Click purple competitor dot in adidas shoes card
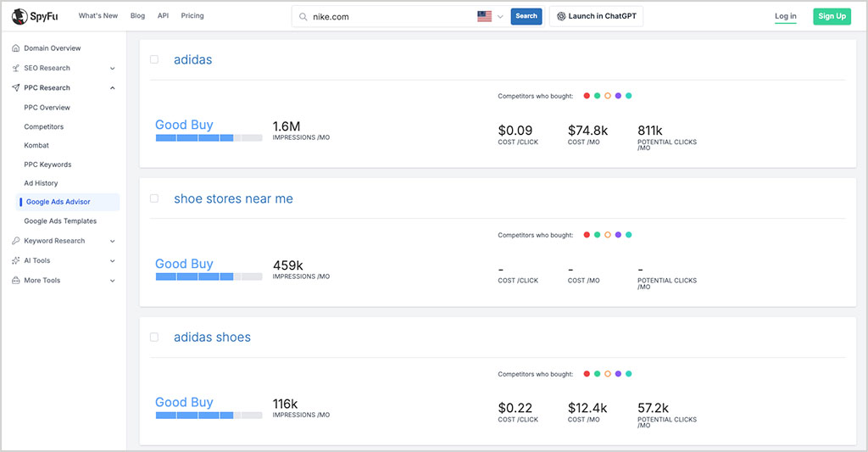The height and width of the screenshot is (452, 868). [x=618, y=374]
